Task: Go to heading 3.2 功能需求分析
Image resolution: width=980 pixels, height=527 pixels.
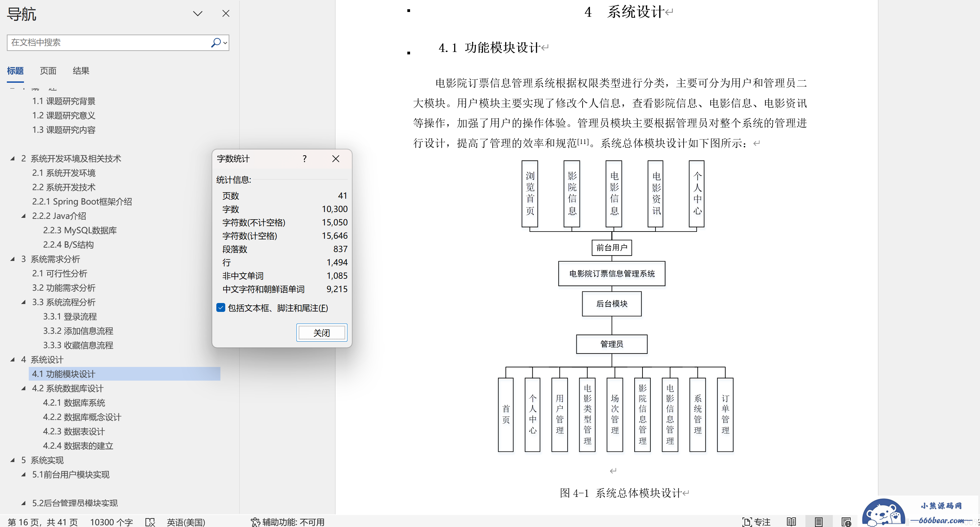Action: point(64,288)
